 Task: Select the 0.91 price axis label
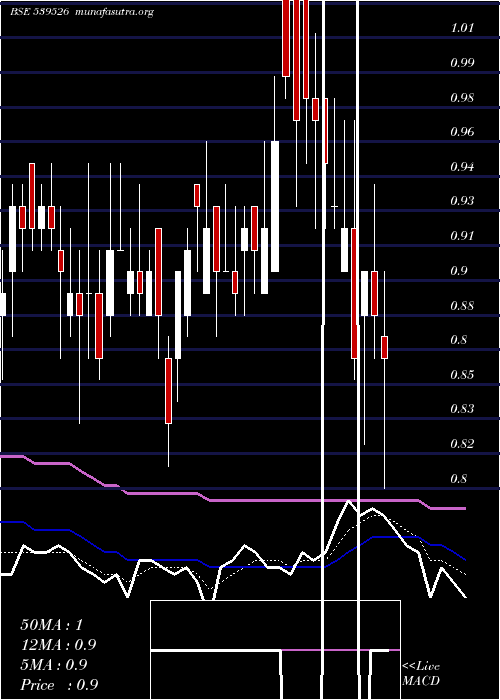(x=462, y=236)
